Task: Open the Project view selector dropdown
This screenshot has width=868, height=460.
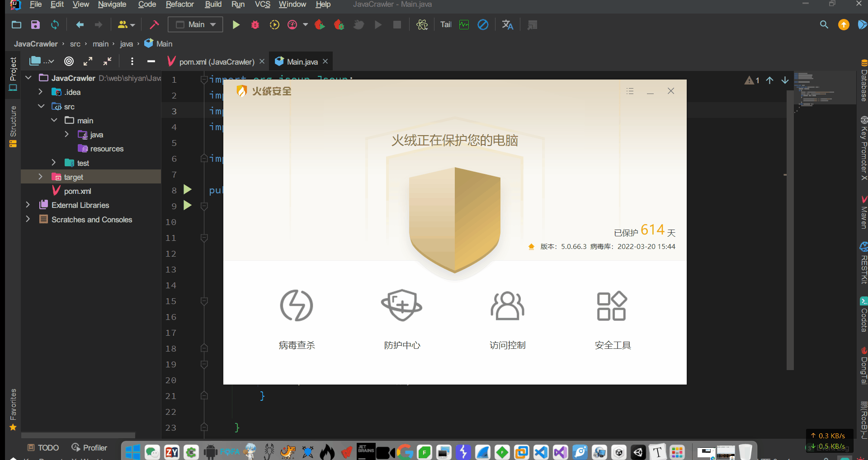Action: (41, 61)
